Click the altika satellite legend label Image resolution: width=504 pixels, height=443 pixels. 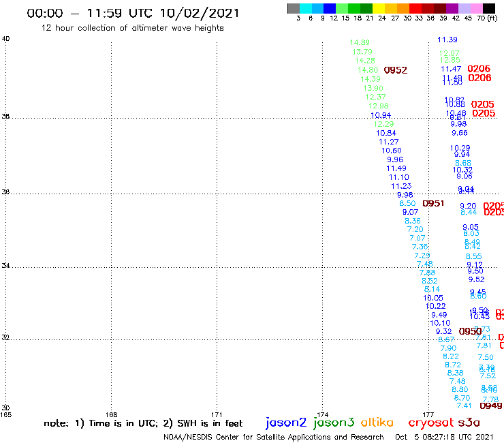(x=377, y=422)
